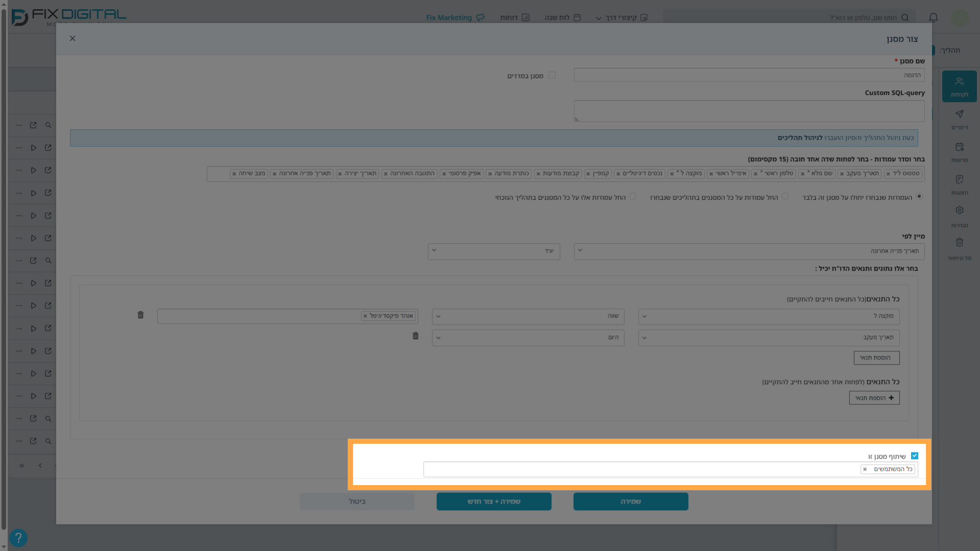Toggle the שיתוף מסנן זו checkbox
Viewport: 980px width, 551px height.
(x=914, y=456)
